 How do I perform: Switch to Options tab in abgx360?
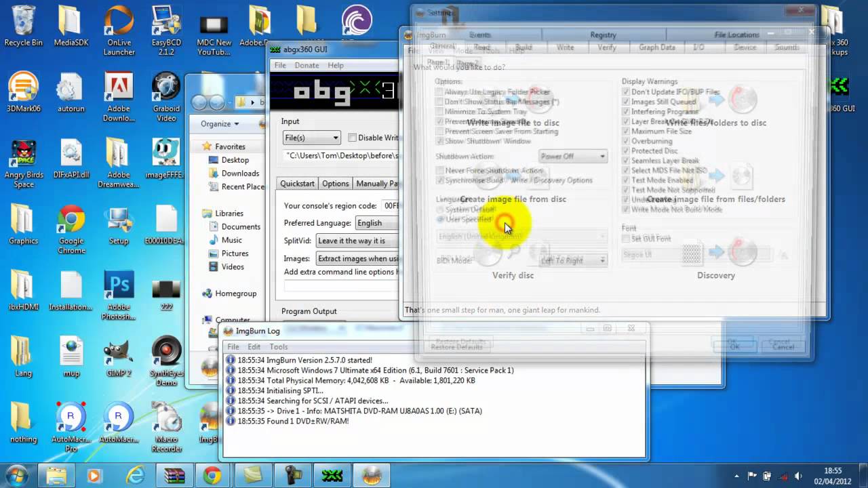tap(335, 184)
